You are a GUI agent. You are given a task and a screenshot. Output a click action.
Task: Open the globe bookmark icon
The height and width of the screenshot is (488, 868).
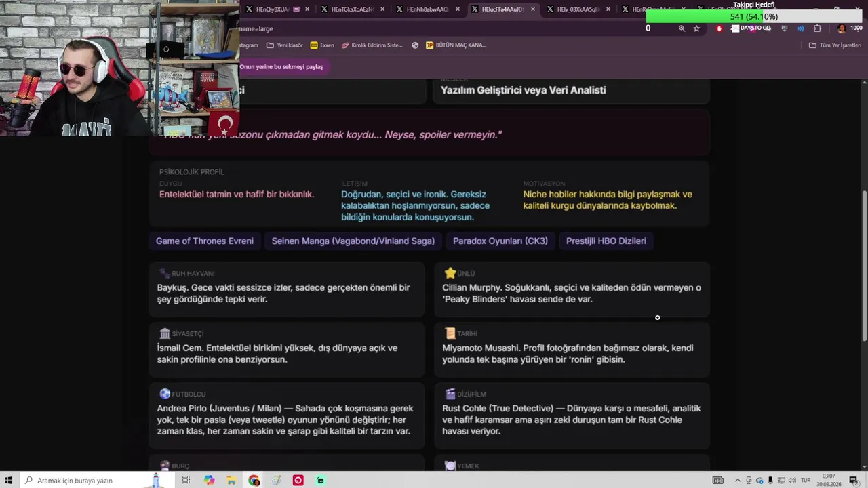415,45
